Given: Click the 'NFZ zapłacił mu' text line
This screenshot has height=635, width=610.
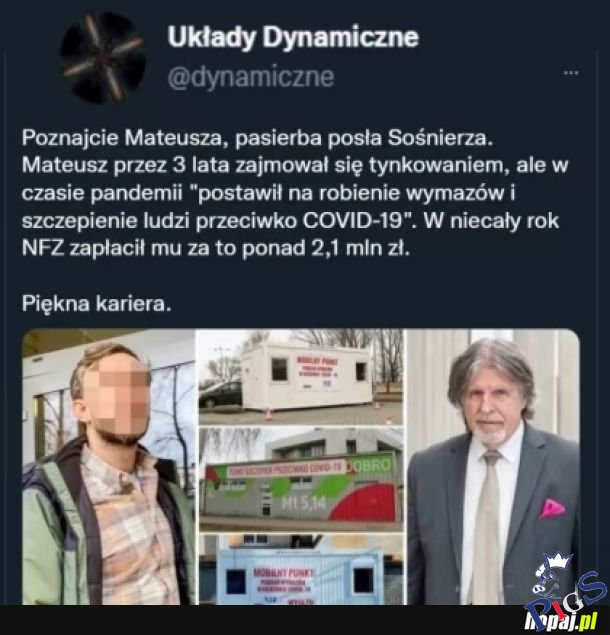Looking at the screenshot, I should [216, 248].
